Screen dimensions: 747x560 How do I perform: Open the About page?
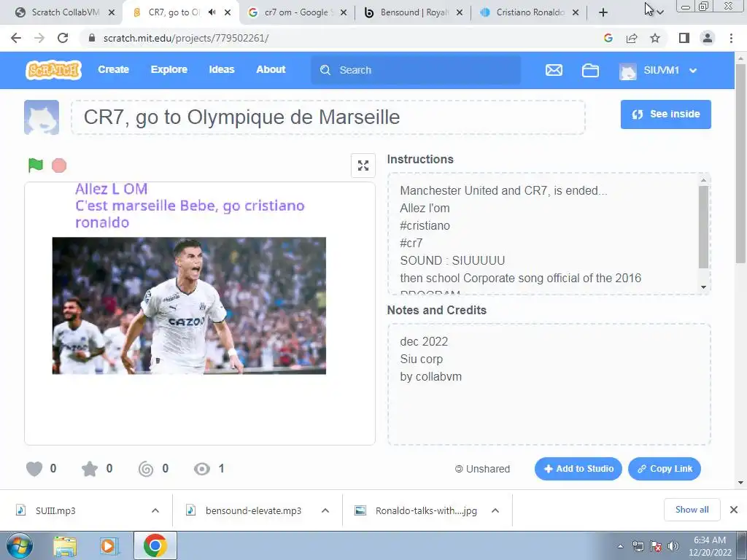(271, 69)
